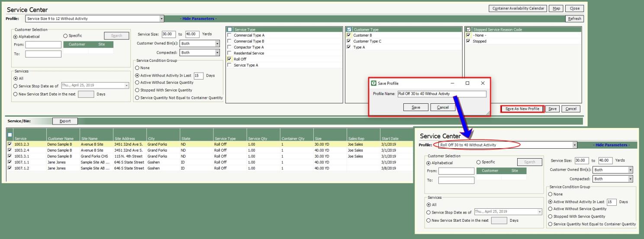Viewport: 644px width, 239px height.
Task: Click the Grand Forks CHS site name cell
Action: coord(96,156)
